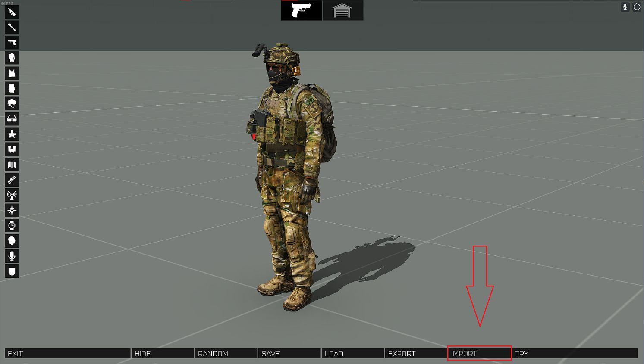
Task: Open the launcher weapon category
Action: coord(12,27)
